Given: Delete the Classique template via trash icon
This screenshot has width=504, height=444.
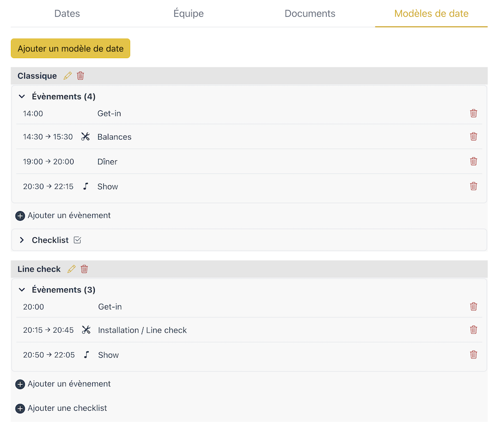Looking at the screenshot, I should click(x=81, y=76).
